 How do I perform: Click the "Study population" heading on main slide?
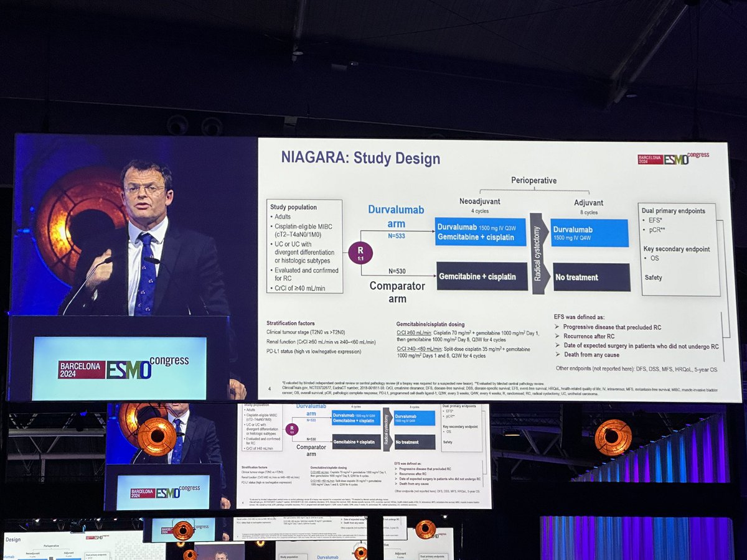(293, 207)
